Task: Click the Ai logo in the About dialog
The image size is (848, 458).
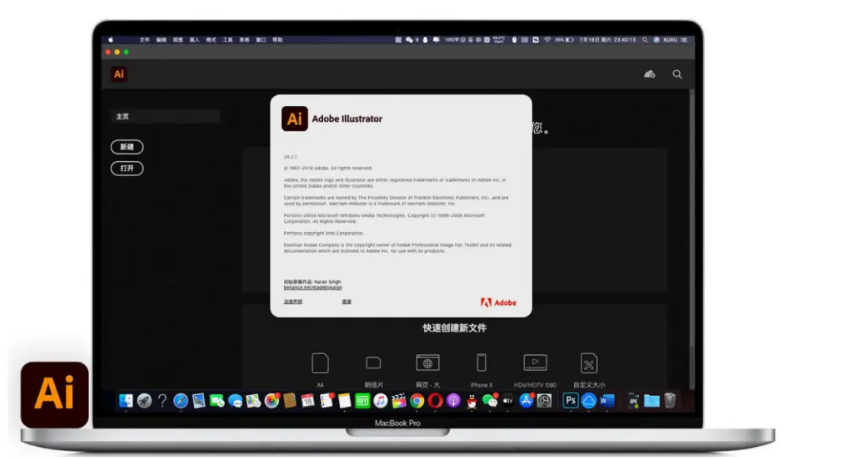Action: coord(294,118)
